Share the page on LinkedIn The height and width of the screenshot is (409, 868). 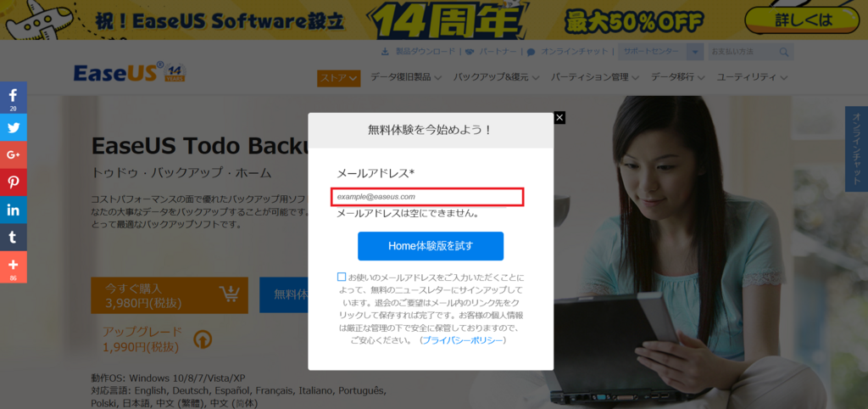click(14, 210)
